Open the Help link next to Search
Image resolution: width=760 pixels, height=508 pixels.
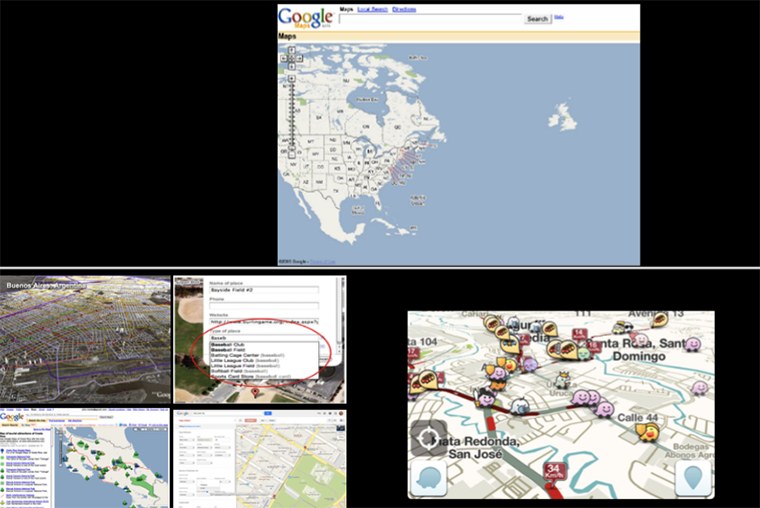click(559, 17)
